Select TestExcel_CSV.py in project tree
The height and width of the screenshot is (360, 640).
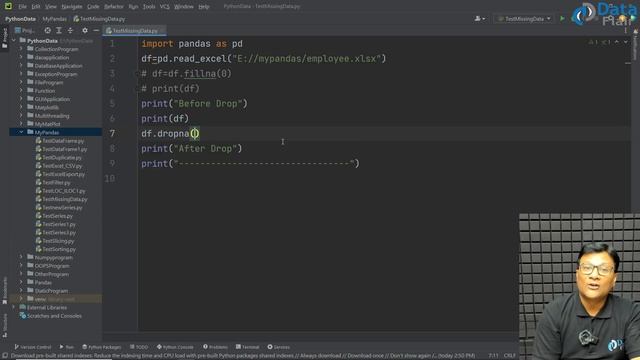(x=62, y=166)
